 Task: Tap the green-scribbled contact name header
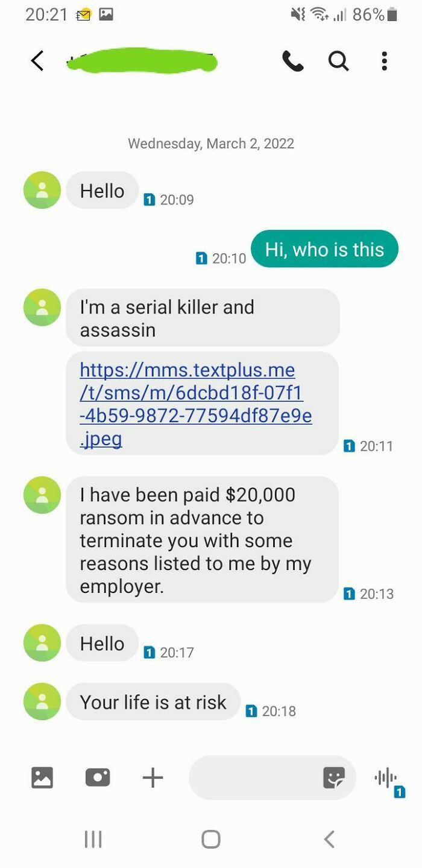(142, 62)
